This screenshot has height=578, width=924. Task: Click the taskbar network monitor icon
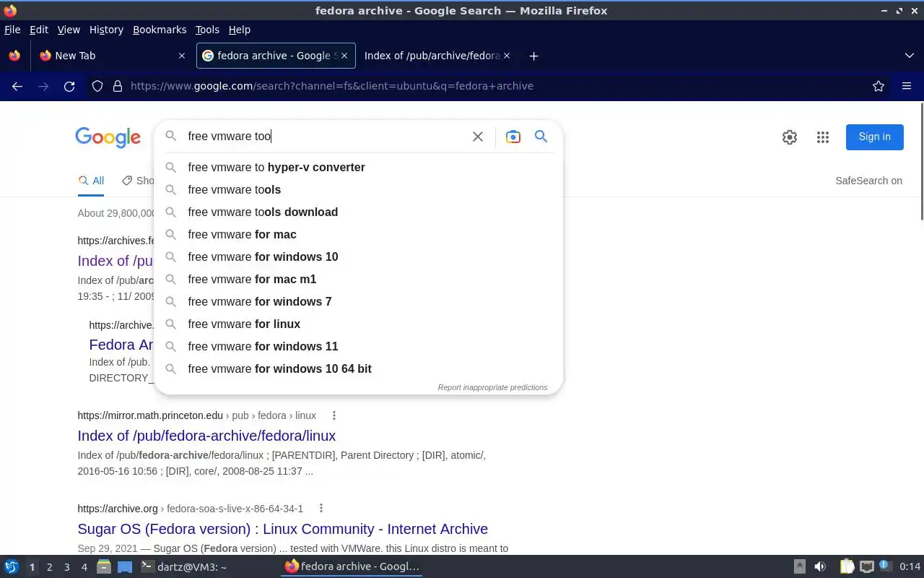866,566
